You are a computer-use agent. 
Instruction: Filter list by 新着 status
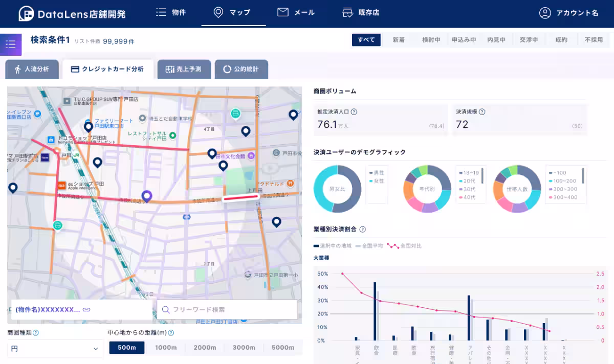399,40
